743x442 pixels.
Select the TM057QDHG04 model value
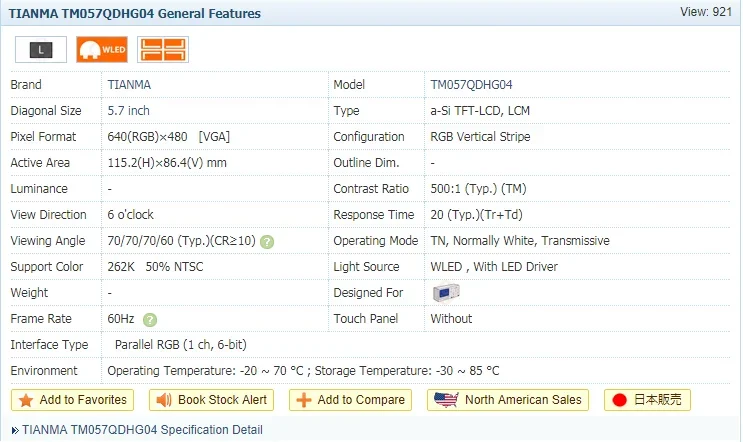coord(471,85)
